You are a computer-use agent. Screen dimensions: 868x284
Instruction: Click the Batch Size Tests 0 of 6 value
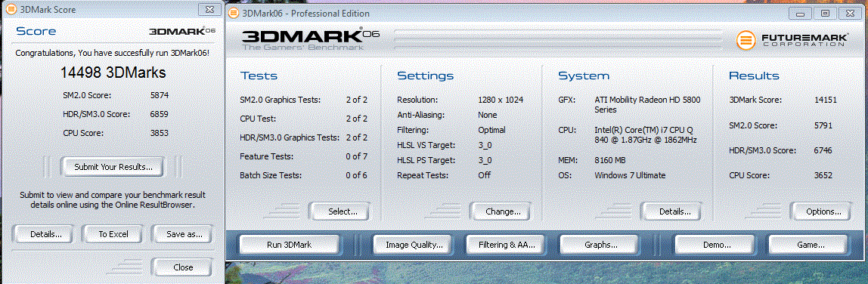[x=357, y=175]
